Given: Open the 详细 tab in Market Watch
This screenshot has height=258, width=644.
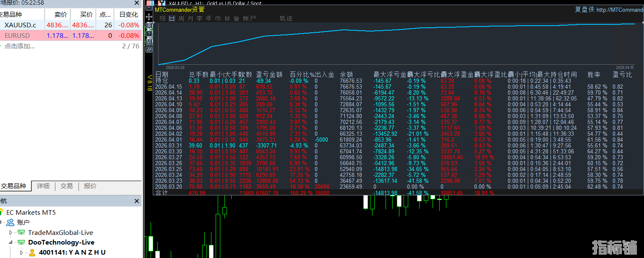Looking at the screenshot, I should (43, 186).
